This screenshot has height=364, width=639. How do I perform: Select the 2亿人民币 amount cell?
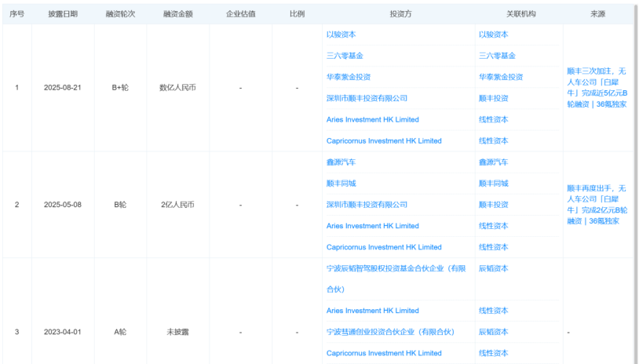coord(177,205)
